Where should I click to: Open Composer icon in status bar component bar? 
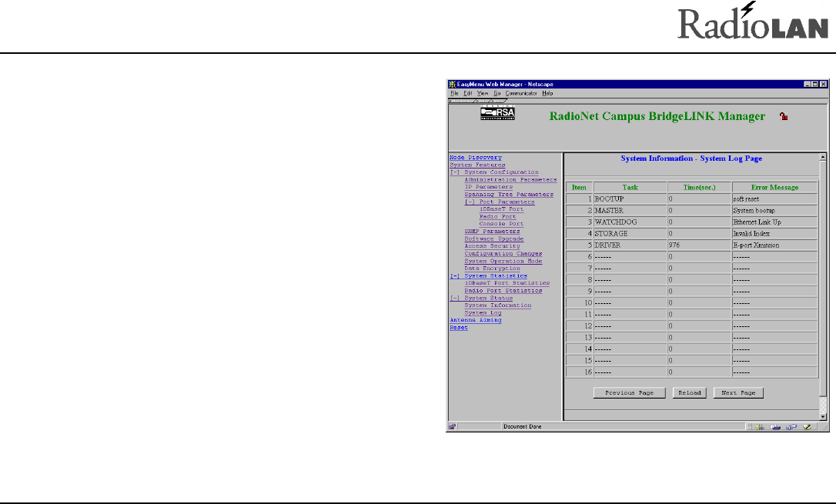coord(808,427)
